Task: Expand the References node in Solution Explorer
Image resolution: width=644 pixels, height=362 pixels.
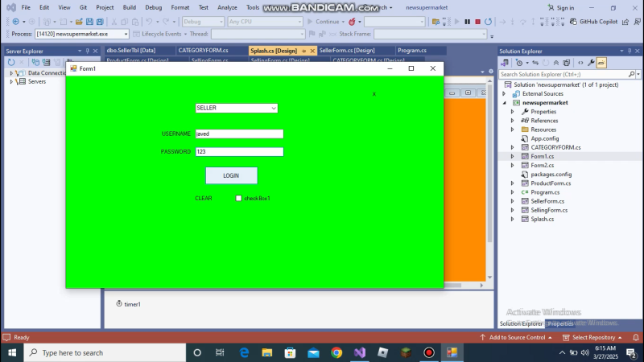Action: coord(512,121)
